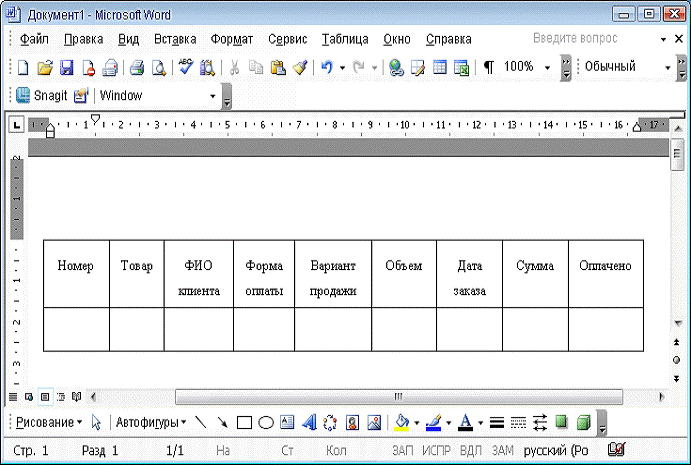Open the Snagit Window profile dropdown
Image resolution: width=691 pixels, height=465 pixels.
click(213, 96)
